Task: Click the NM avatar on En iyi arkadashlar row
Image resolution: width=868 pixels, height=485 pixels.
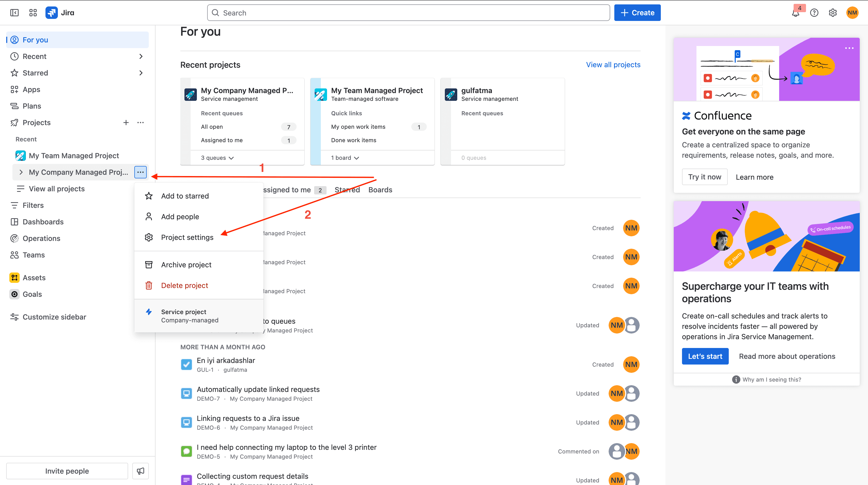Action: pos(631,365)
